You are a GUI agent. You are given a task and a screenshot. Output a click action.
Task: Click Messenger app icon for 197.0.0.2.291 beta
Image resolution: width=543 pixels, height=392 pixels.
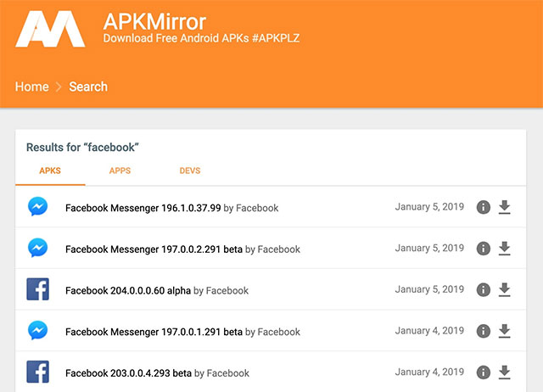(x=37, y=248)
